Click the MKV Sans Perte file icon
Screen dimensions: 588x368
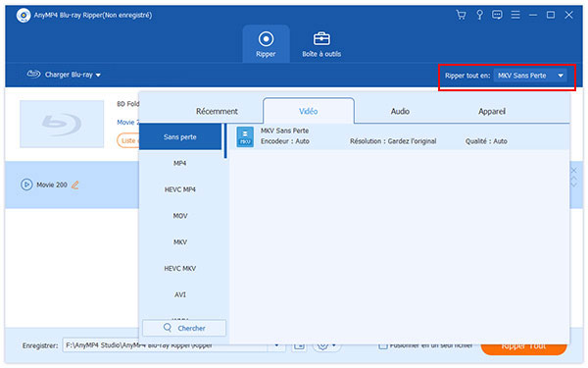[245, 136]
